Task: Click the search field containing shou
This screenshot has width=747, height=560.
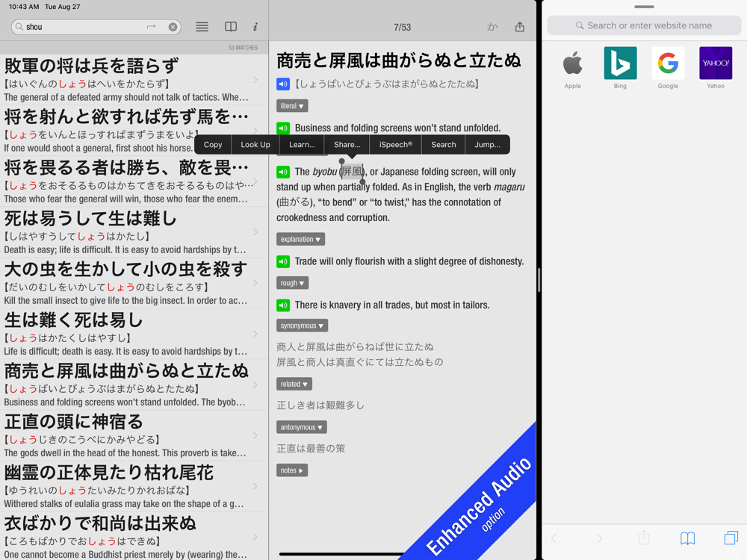Action: coord(96,27)
